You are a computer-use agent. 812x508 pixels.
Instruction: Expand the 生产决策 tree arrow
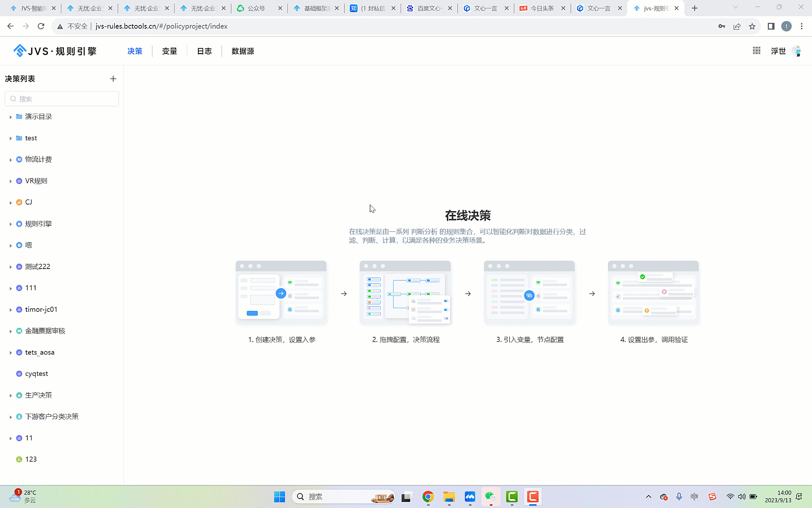click(10, 396)
